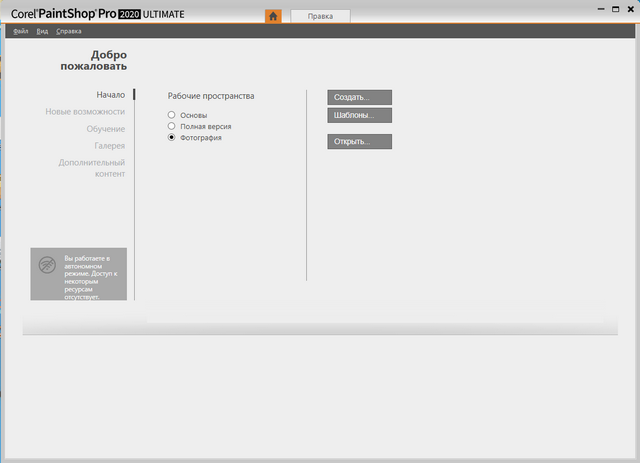Viewport: 640px width, 463px height.
Task: Switch to the Правка tab
Action: point(320,16)
